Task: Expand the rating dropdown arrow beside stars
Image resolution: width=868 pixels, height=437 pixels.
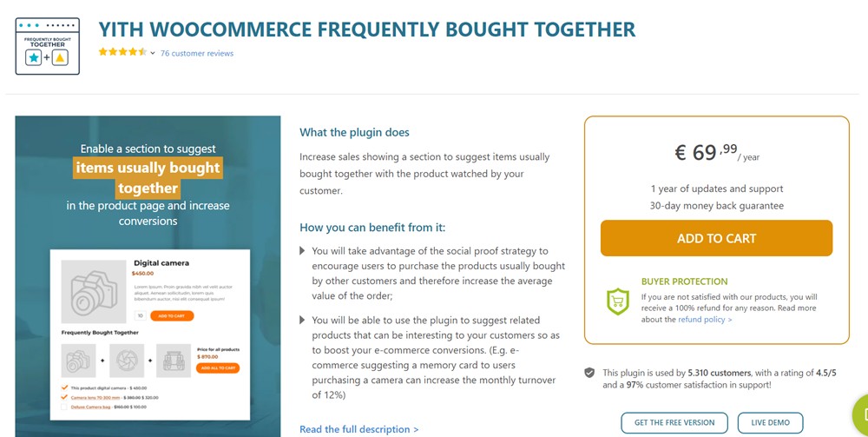Action: pos(153,53)
